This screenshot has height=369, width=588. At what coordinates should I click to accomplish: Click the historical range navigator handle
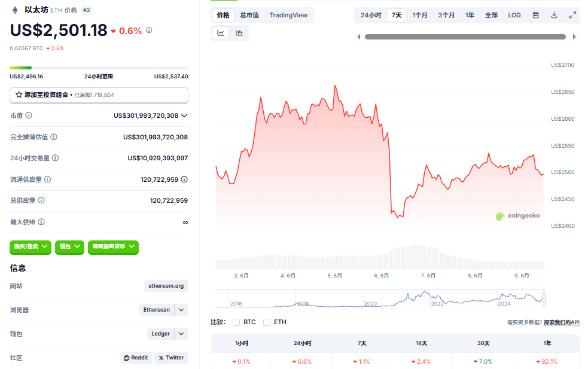coord(544,298)
